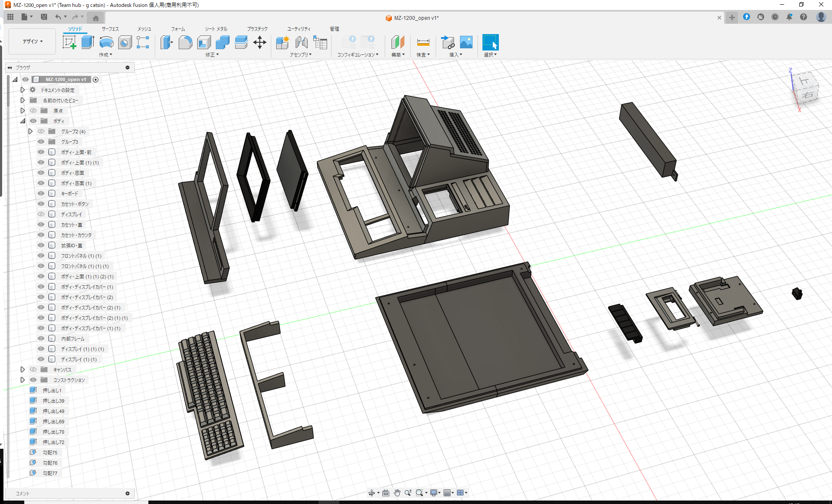Select the Create Sketch tool
This screenshot has width=832, height=504.
[69, 42]
